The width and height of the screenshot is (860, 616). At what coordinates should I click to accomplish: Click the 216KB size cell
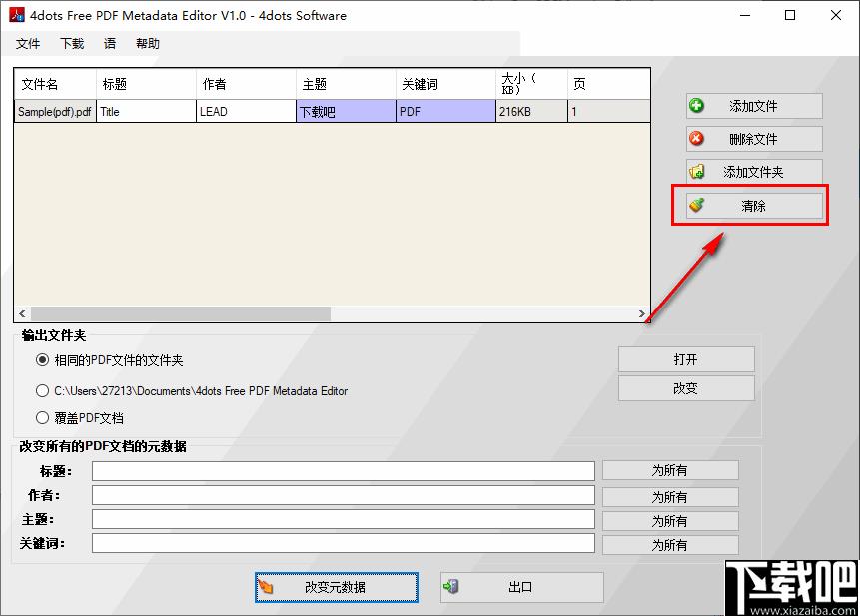pyautogui.click(x=531, y=111)
